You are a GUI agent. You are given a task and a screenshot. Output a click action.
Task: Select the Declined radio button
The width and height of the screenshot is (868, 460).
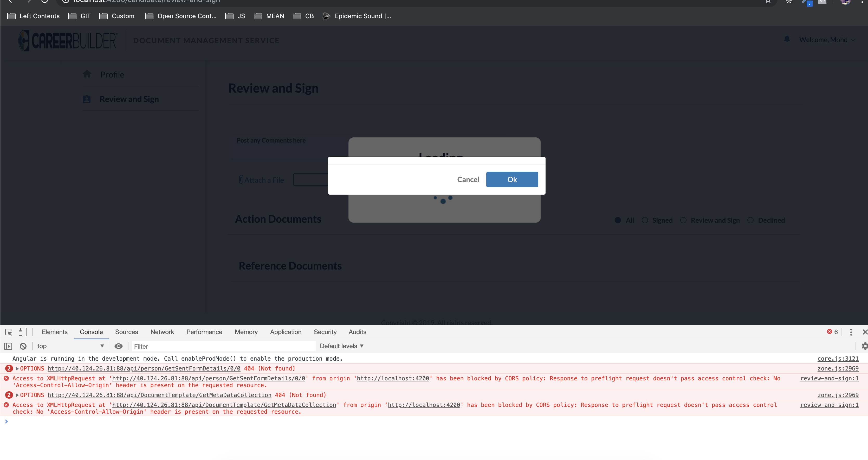click(750, 220)
